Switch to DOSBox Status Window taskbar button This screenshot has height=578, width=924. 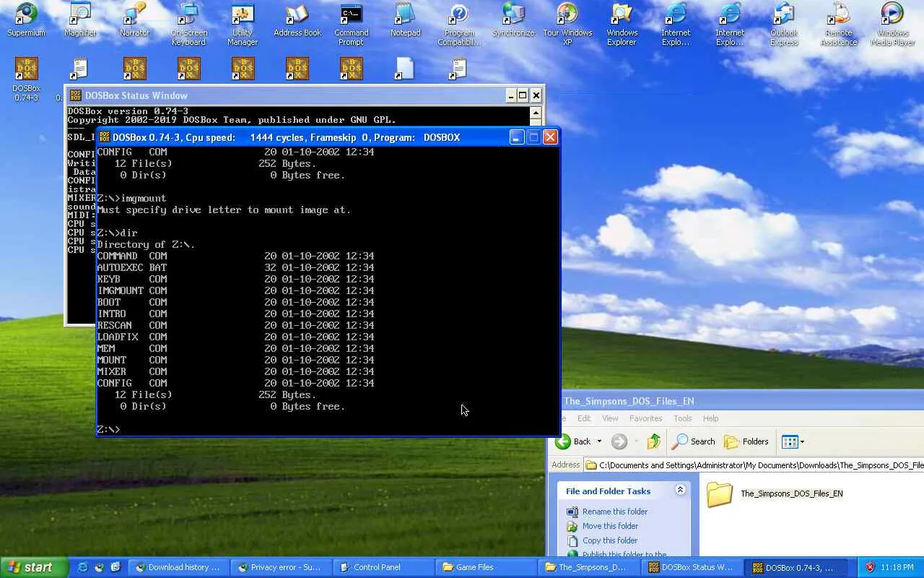click(x=692, y=567)
